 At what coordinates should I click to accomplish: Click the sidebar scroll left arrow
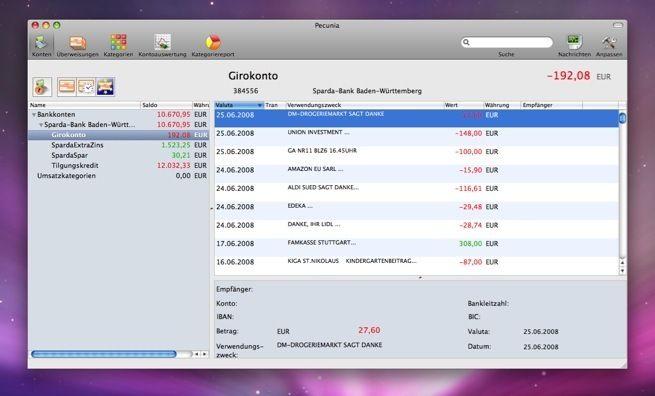click(x=197, y=354)
